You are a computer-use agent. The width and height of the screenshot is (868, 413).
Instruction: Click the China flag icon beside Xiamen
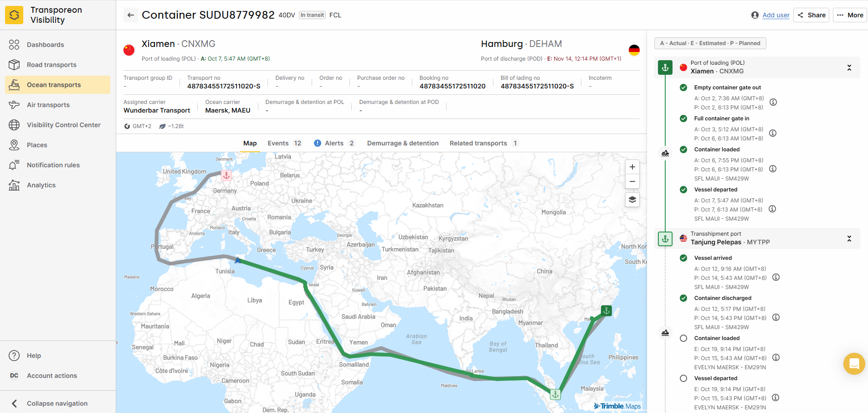click(129, 50)
